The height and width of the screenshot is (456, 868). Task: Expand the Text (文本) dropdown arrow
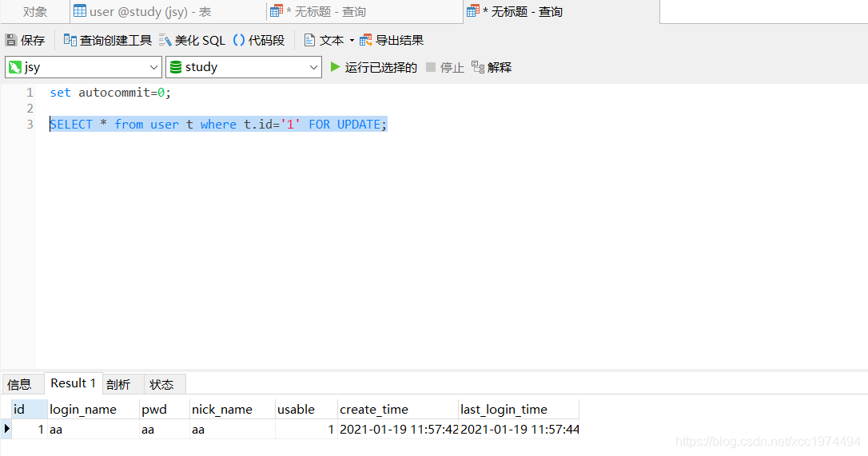pos(352,41)
